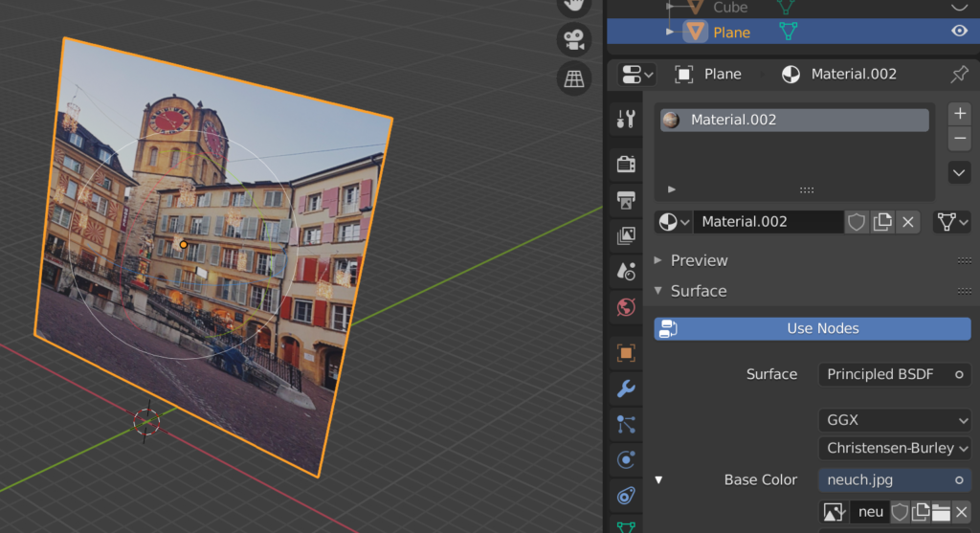Open image file browser folder icon

[941, 512]
